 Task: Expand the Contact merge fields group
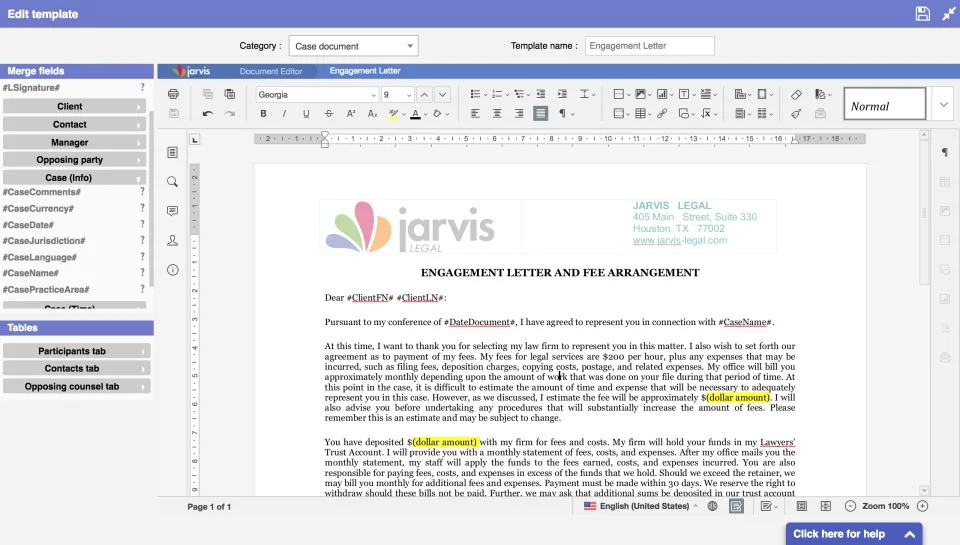74,124
